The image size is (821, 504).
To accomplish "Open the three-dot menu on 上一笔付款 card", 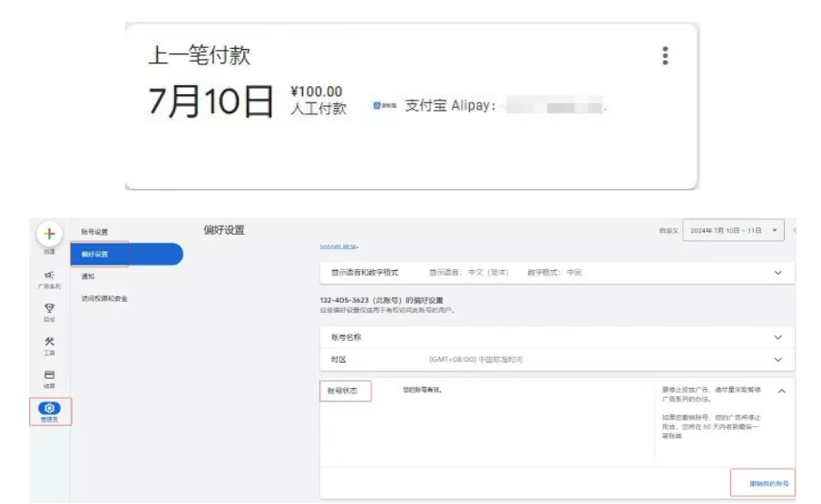I will click(665, 55).
